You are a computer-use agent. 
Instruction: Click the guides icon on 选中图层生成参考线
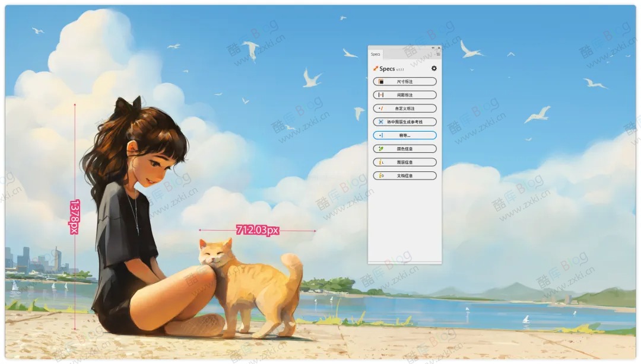point(380,121)
